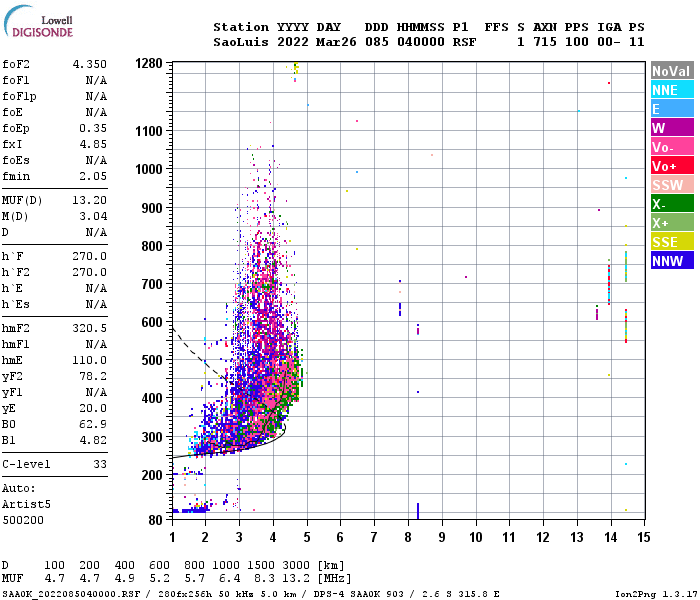Click the 500 height axis label
This screenshot has height=600, width=700.
point(152,360)
